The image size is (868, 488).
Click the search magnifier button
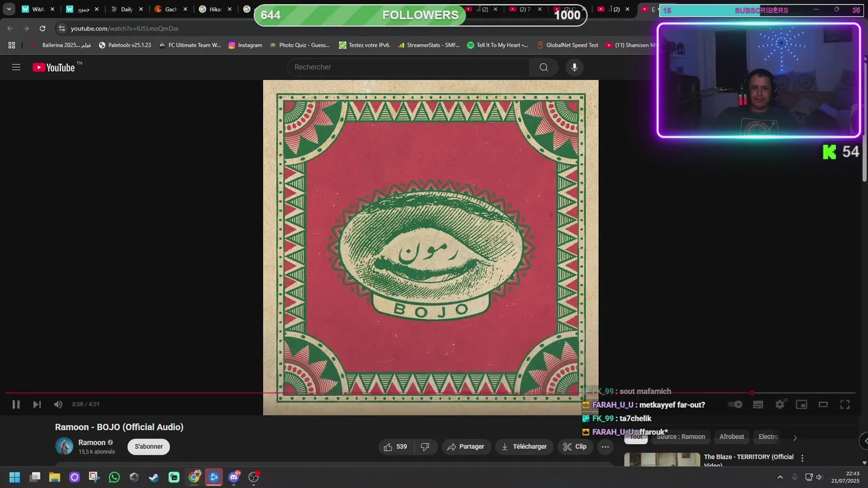tap(544, 67)
